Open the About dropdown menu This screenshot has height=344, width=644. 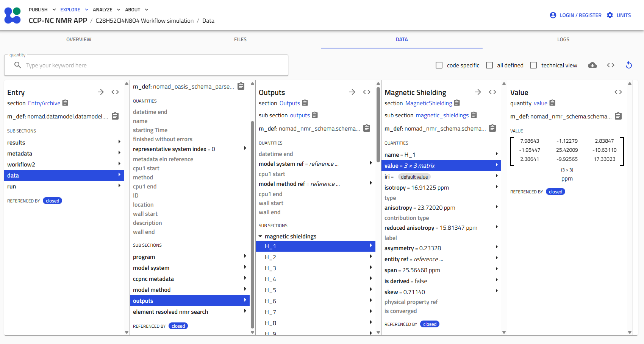click(137, 9)
